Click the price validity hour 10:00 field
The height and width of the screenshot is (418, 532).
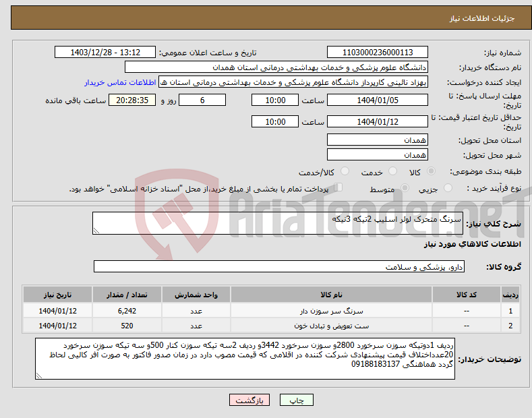tap(275, 121)
